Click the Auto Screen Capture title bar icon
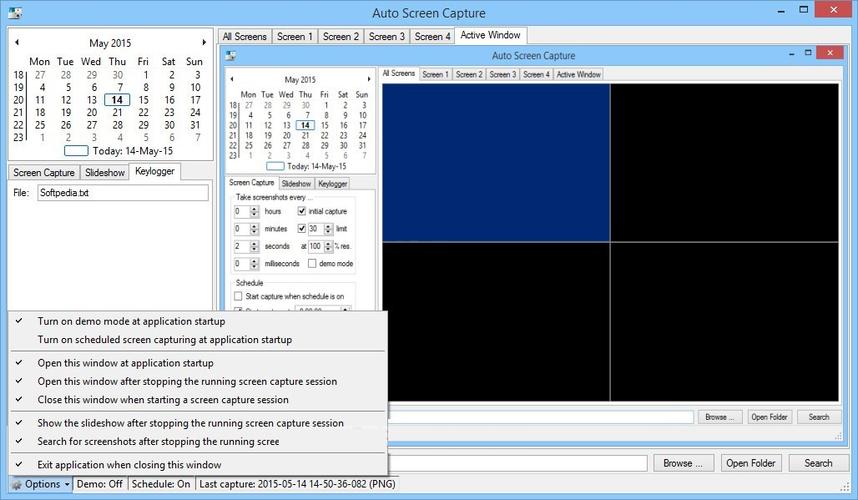Screen dimensions: 858x500 [x=15, y=12]
